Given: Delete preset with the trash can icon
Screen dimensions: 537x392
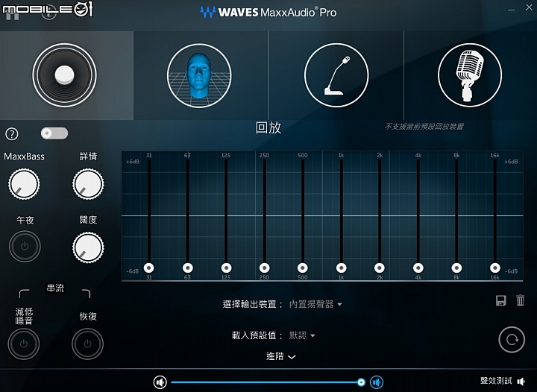Looking at the screenshot, I should tap(521, 300).
